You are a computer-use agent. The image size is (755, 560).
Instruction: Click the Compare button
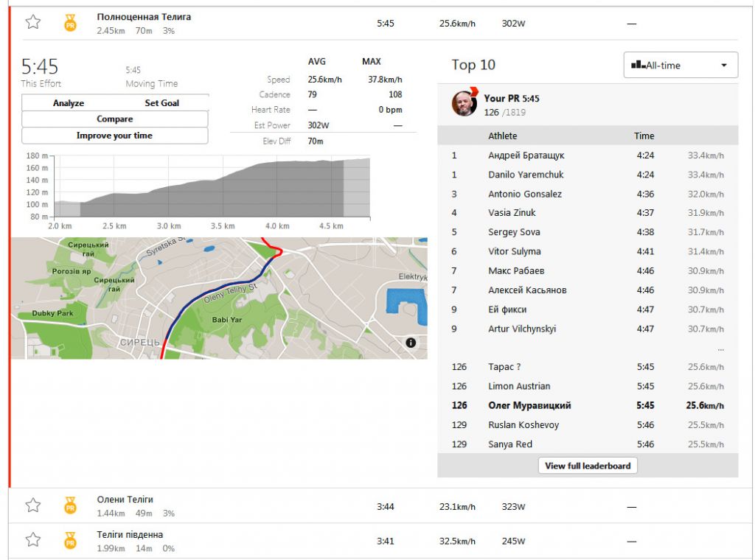pos(115,119)
